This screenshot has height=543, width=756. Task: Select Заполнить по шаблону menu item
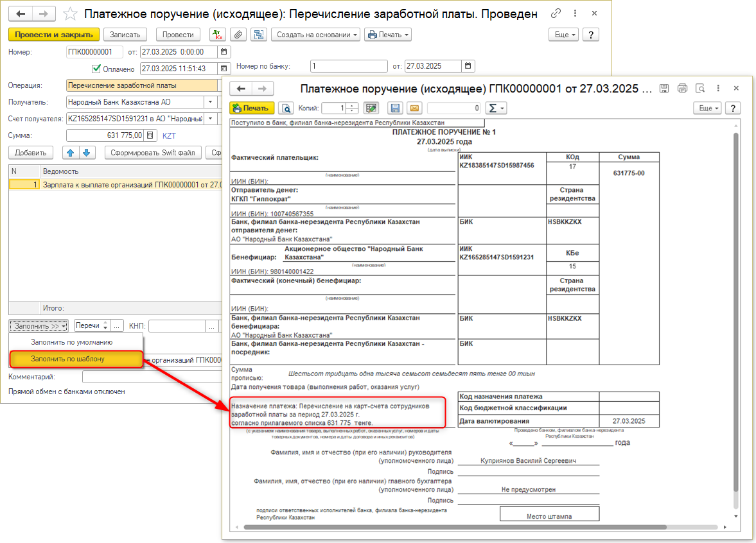coord(67,359)
